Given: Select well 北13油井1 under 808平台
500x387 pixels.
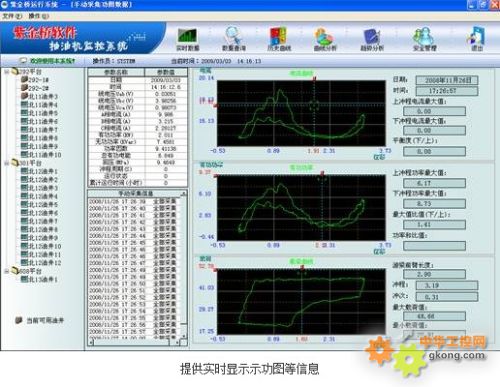Looking at the screenshot, I should 39,279.
